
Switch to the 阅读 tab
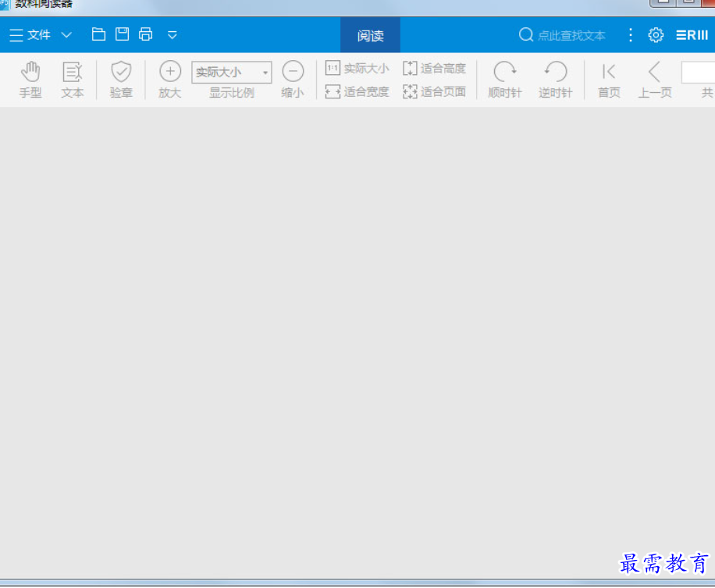(370, 35)
